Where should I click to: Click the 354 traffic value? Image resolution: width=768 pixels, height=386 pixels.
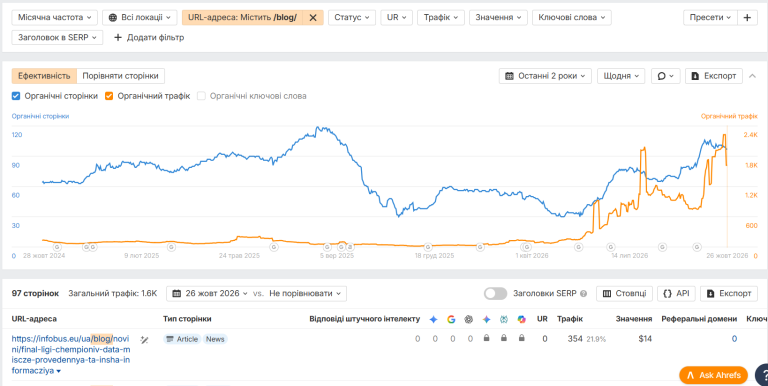575,338
